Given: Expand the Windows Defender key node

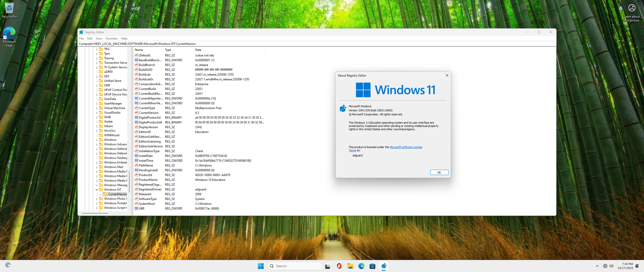Looking at the screenshot, I should [97, 149].
